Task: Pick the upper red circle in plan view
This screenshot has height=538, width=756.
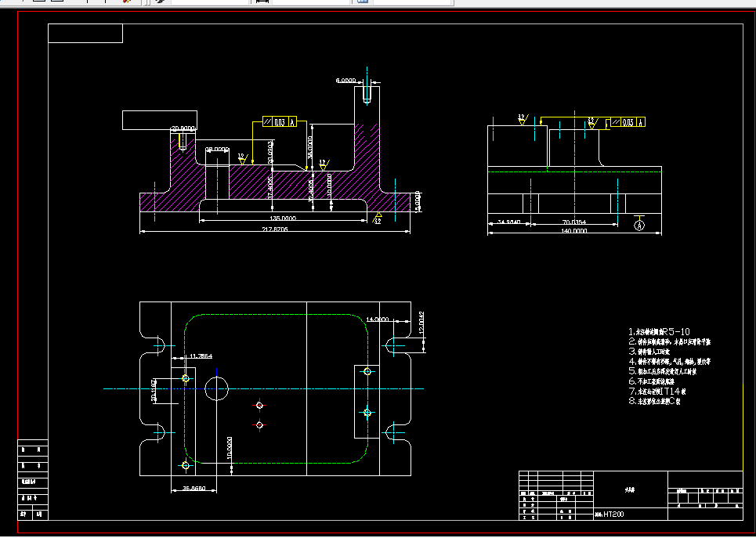Action: tap(259, 406)
